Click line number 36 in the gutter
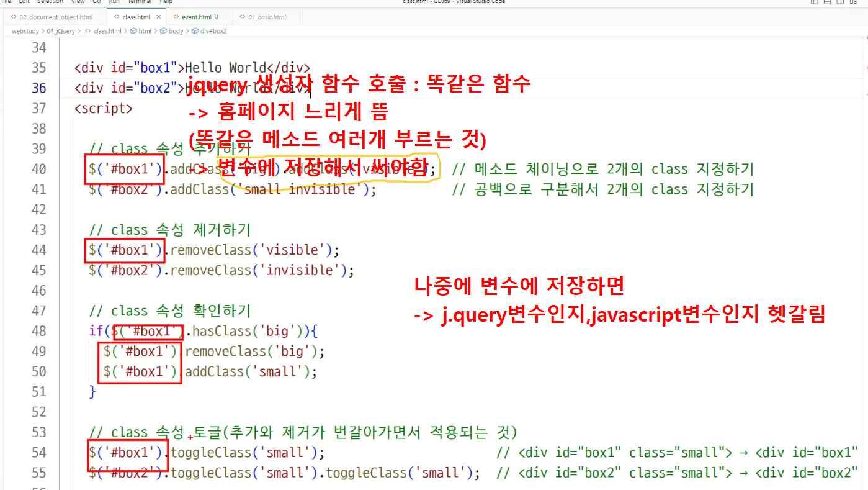Image resolution: width=868 pixels, height=490 pixels. click(38, 88)
